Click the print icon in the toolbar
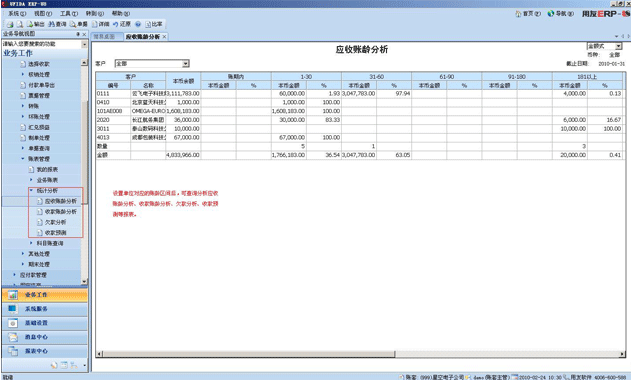The width and height of the screenshot is (631, 380). [x=10, y=25]
